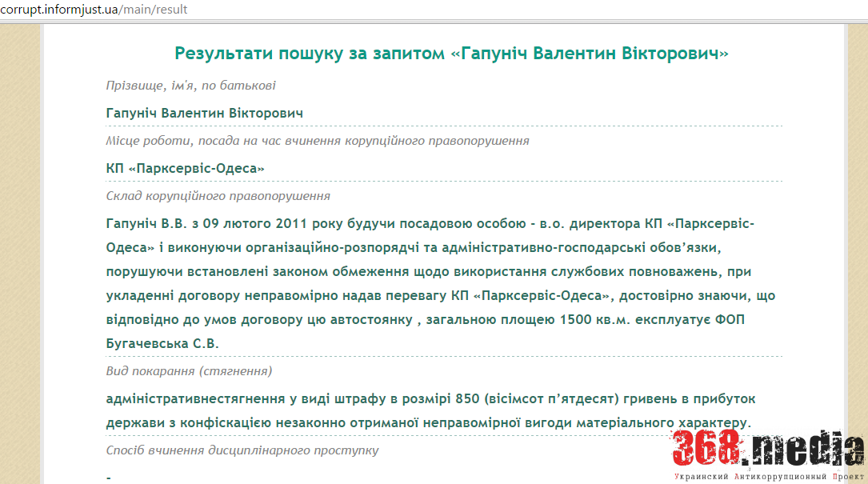Click the page's beige background margin area
This screenshot has height=484, width=868.
click(20, 240)
